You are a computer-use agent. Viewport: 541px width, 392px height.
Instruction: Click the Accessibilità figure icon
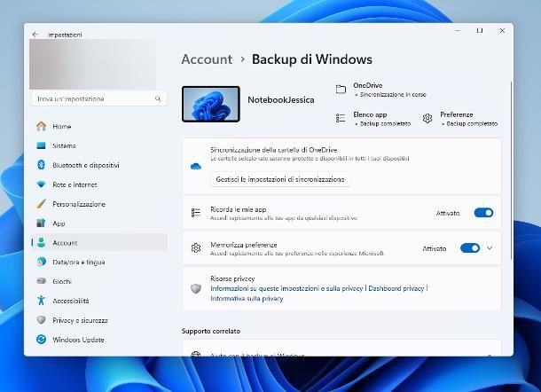41,301
